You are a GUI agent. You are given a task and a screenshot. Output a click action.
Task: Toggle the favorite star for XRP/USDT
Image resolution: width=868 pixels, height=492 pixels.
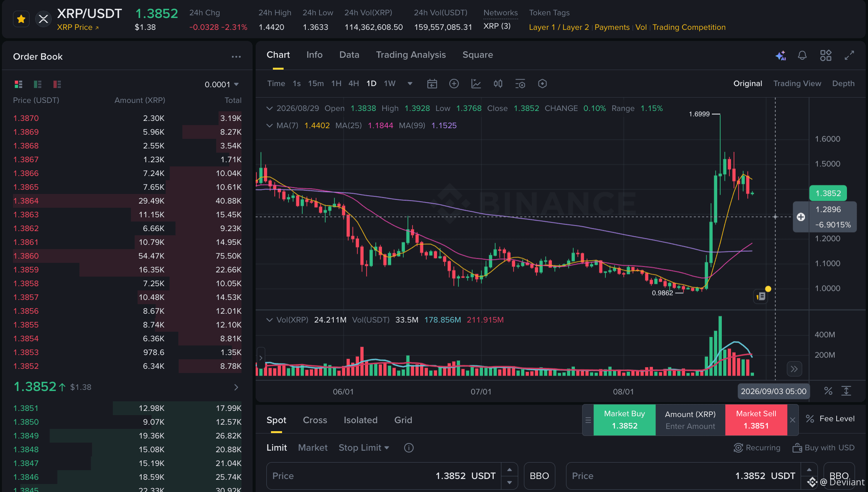tap(21, 19)
